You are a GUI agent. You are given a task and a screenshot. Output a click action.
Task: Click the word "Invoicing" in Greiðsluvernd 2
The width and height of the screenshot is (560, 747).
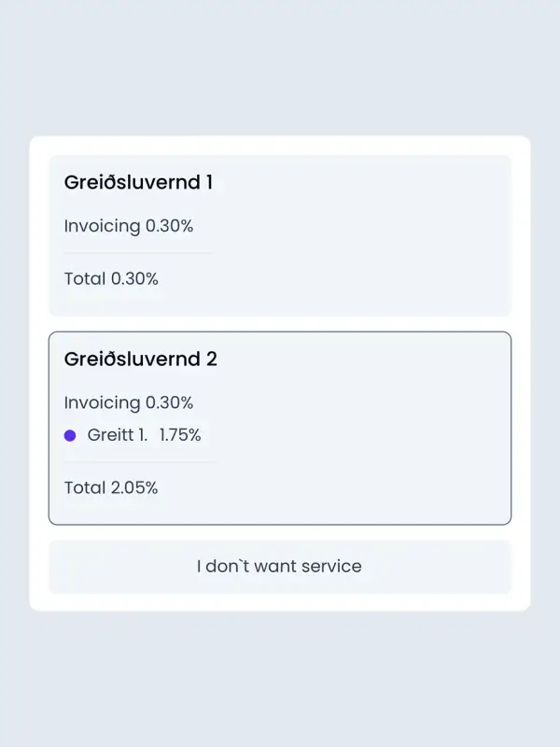point(102,402)
